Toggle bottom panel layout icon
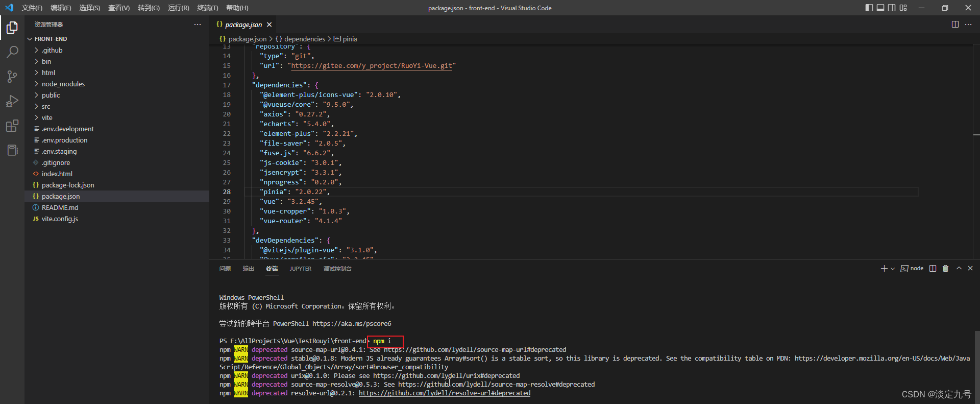980x404 pixels. click(x=880, y=8)
